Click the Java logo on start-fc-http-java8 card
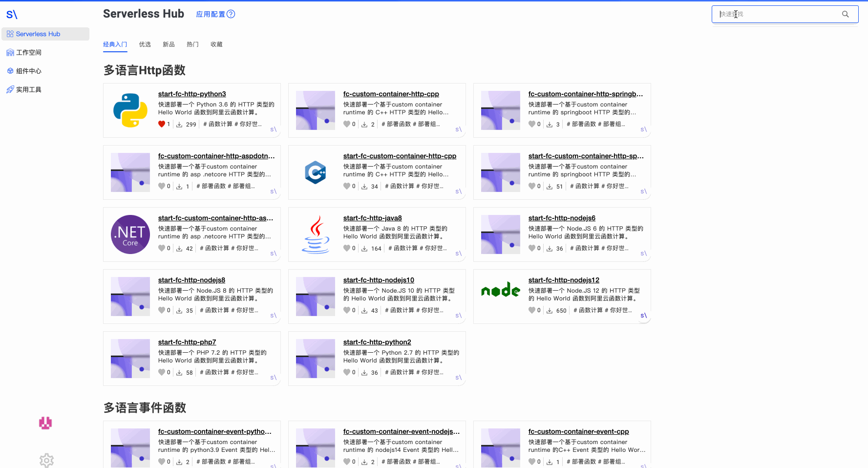The image size is (868, 468). point(316,234)
